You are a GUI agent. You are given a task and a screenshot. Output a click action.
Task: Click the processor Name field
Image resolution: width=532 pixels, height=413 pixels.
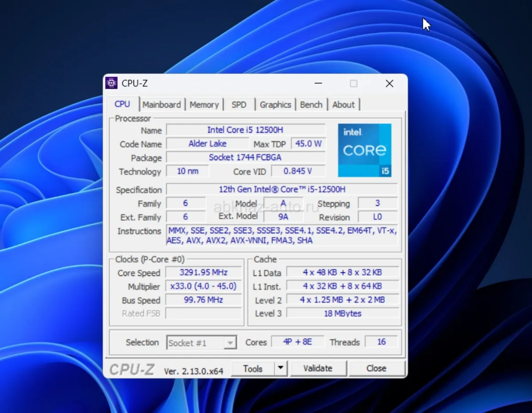coord(245,130)
